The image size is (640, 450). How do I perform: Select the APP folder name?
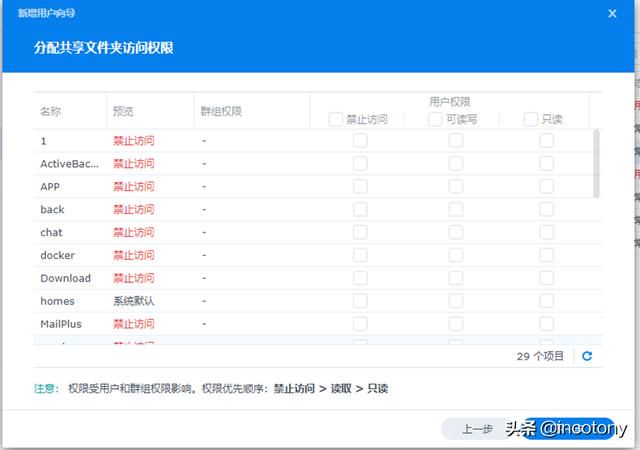tap(50, 187)
